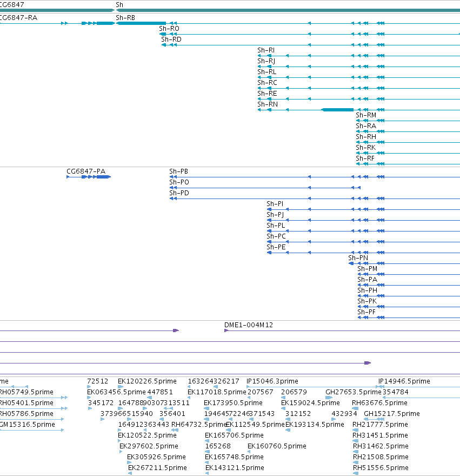Click the IP15046.3prime EST label

tap(272, 381)
